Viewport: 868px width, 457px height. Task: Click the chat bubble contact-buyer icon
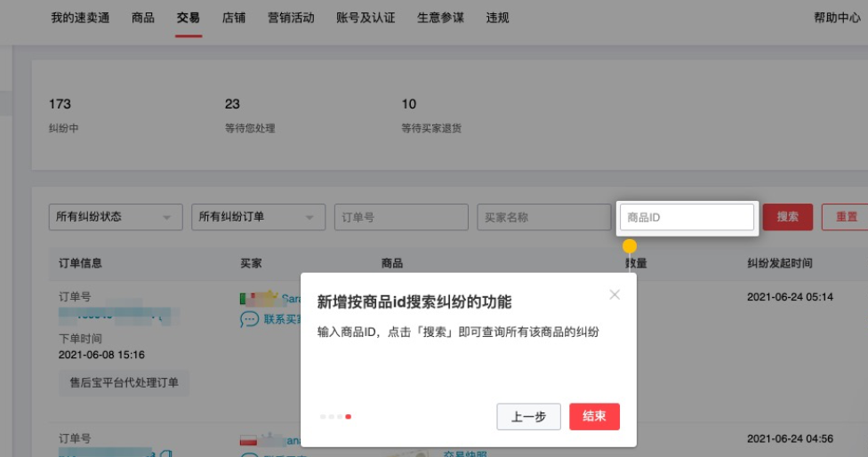tap(249, 319)
